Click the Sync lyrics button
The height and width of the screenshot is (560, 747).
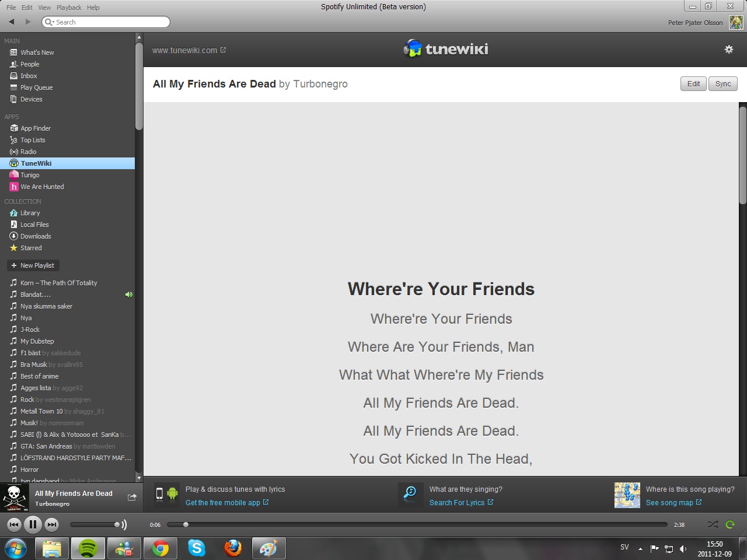723,84
